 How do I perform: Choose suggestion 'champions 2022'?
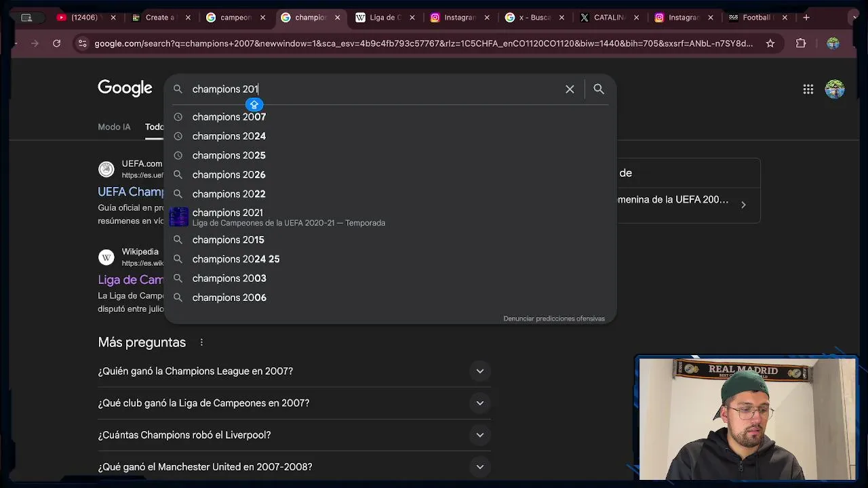pos(390,194)
